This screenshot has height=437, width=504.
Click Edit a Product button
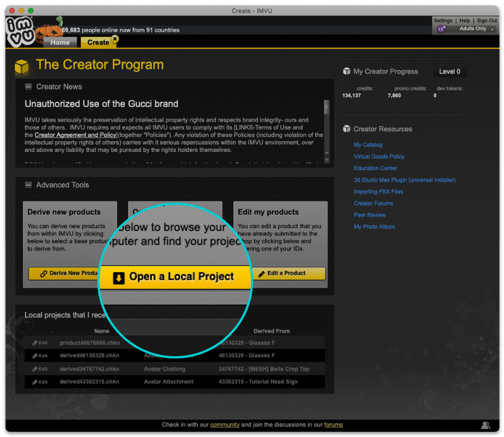289,273
